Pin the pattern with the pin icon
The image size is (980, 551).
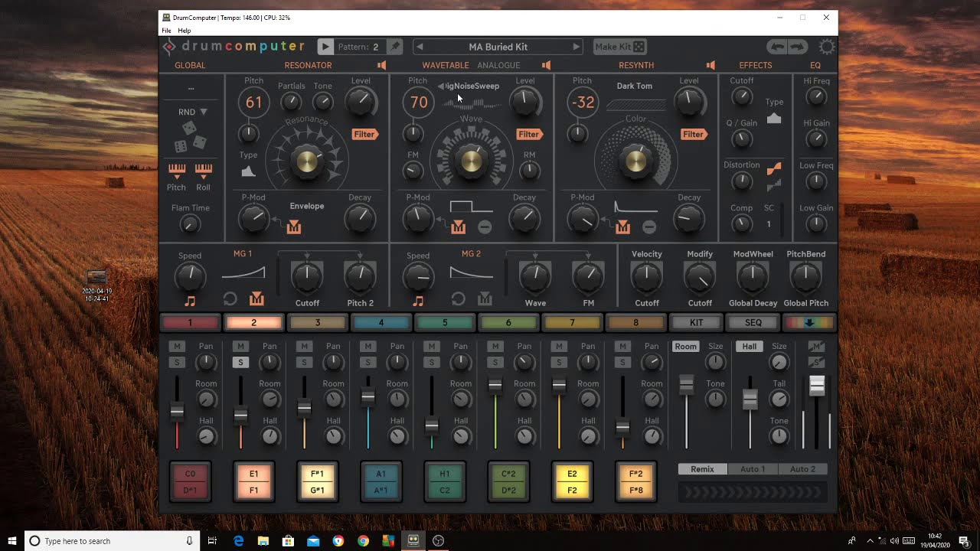[x=395, y=47]
